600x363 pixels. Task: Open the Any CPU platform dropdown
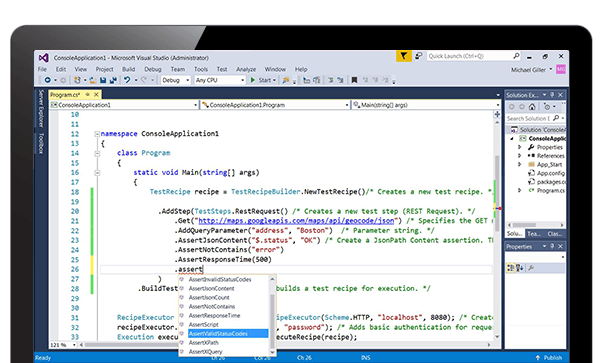coord(220,80)
